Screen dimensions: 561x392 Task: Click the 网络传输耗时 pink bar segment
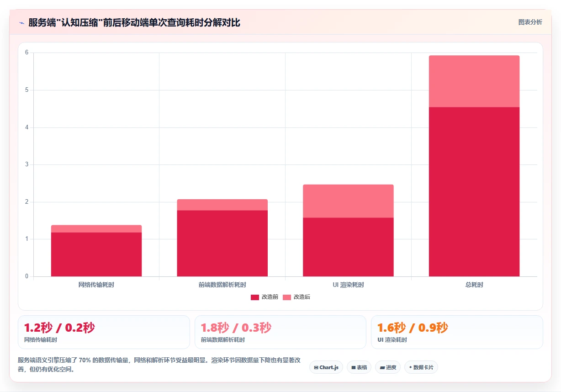tap(96, 229)
